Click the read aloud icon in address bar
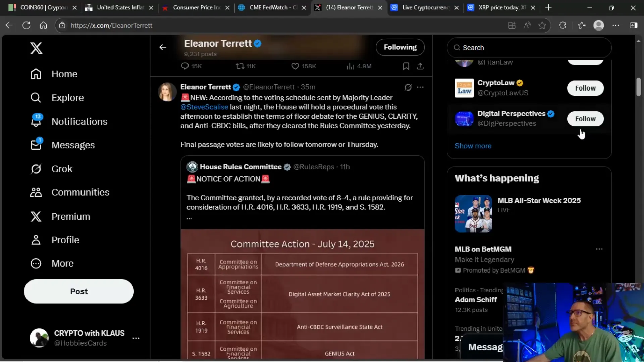Image resolution: width=644 pixels, height=362 pixels. (x=527, y=25)
